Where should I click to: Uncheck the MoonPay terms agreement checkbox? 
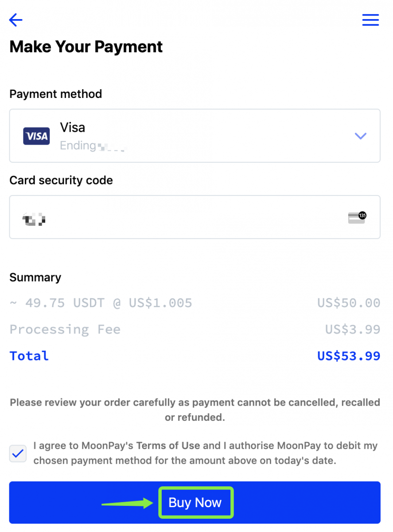point(18,453)
